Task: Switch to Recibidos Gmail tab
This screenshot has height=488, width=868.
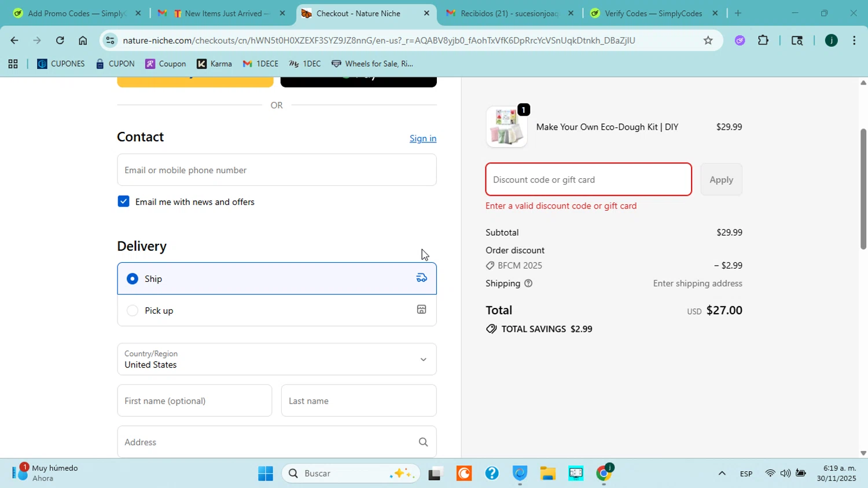Action: point(509,13)
